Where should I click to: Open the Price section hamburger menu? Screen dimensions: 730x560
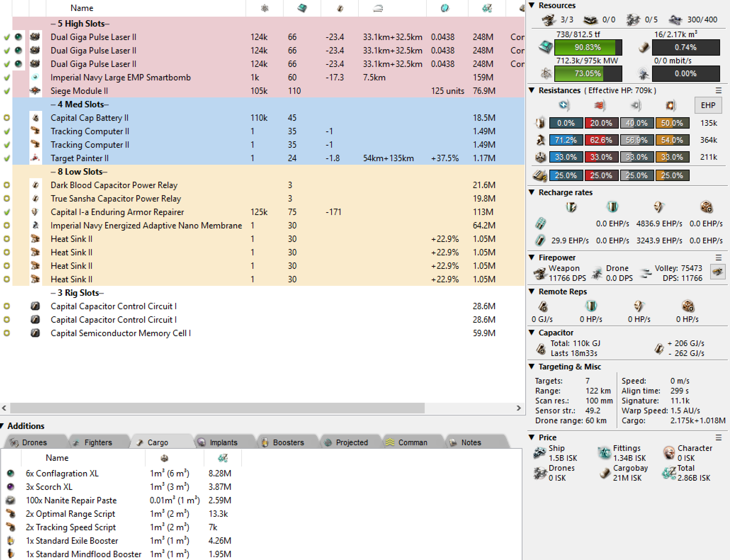[718, 437]
